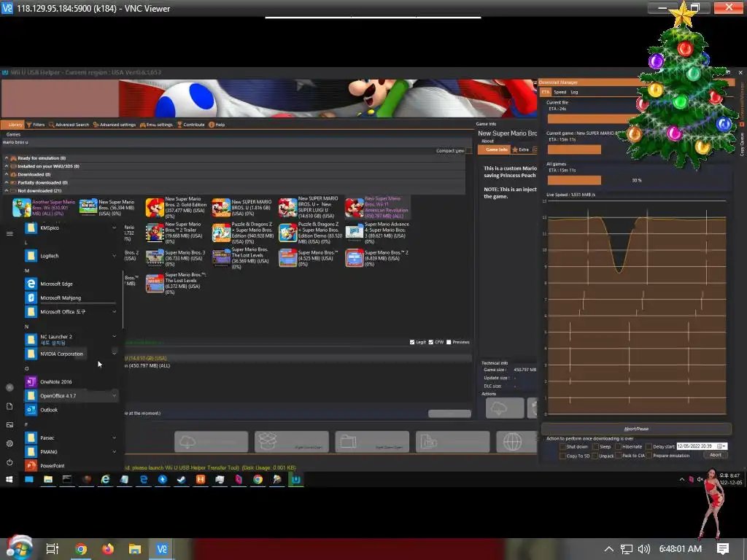Image resolution: width=747 pixels, height=560 pixels.
Task: Click start menu settings gear
Action: coord(9,443)
